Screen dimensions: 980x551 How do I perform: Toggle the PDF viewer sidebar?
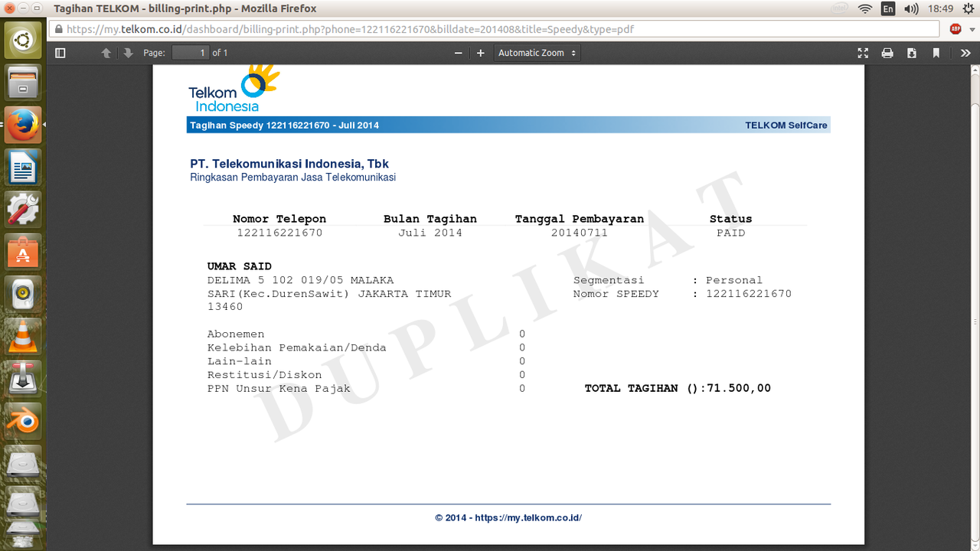tap(60, 53)
